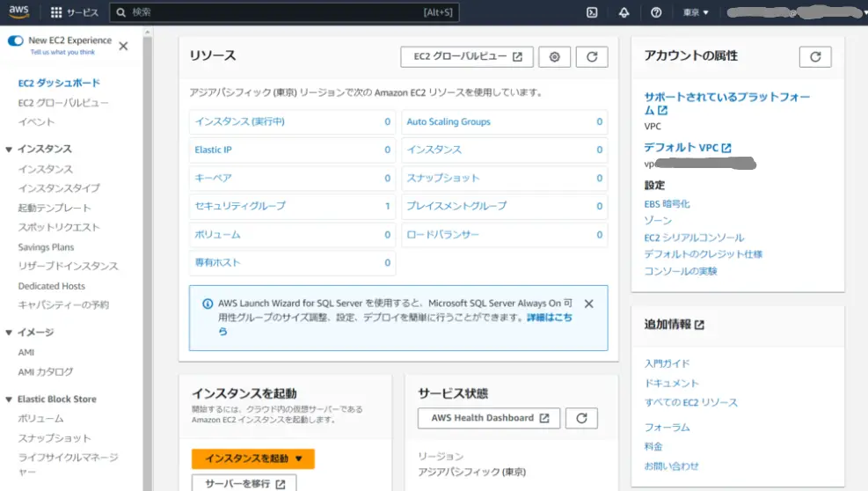Click the search field in the top bar

click(x=284, y=12)
